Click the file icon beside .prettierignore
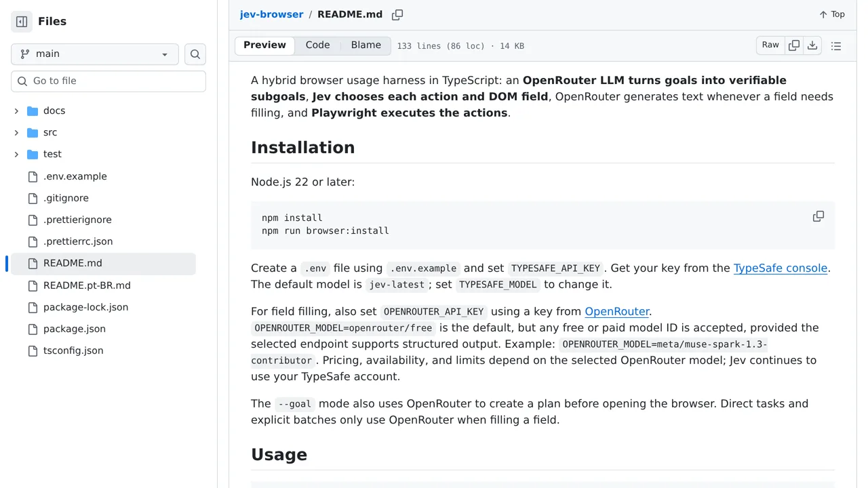 (x=33, y=220)
